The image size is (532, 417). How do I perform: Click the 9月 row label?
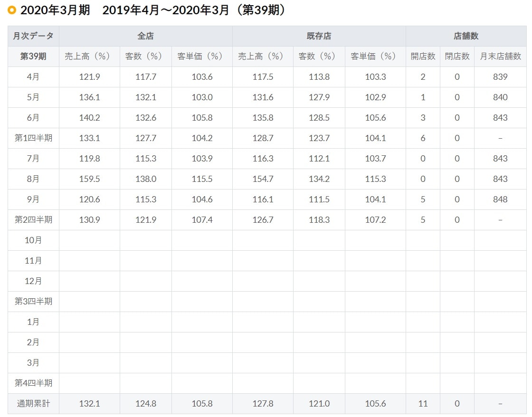[33, 199]
